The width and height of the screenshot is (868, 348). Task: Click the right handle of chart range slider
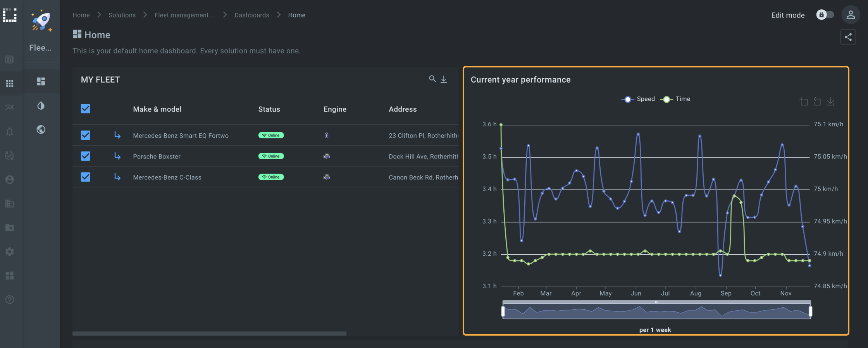(810, 312)
